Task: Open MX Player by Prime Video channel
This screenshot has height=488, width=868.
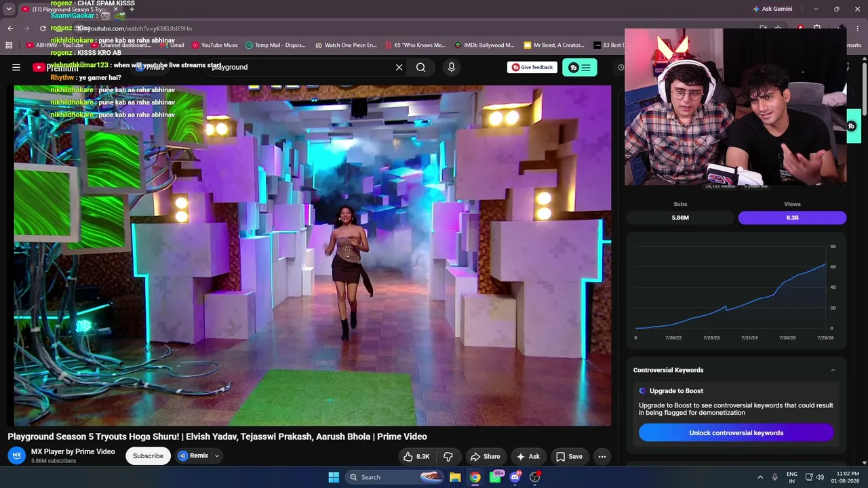Action: click(x=73, y=451)
